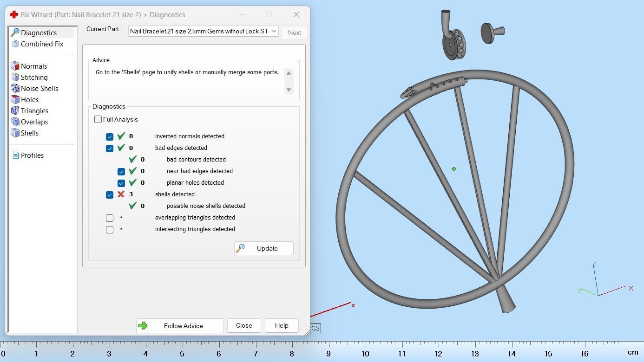
Task: Click the Diagnostics magnifier icon in sidebar
Action: pos(15,32)
